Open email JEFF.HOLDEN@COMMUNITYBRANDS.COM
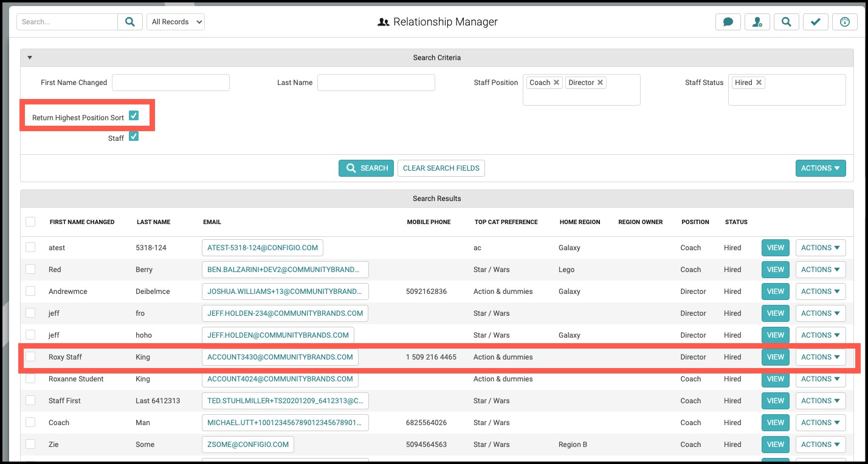The width and height of the screenshot is (868, 464). [x=278, y=335]
